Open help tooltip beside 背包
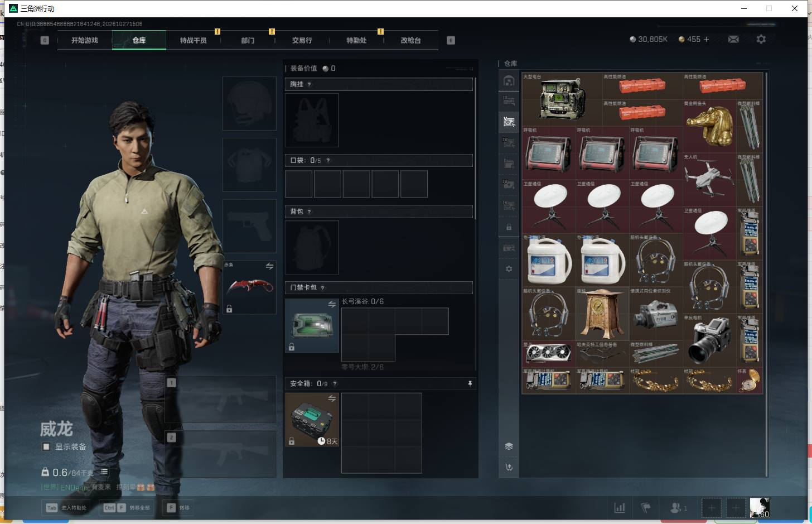812x524 pixels. click(x=309, y=211)
